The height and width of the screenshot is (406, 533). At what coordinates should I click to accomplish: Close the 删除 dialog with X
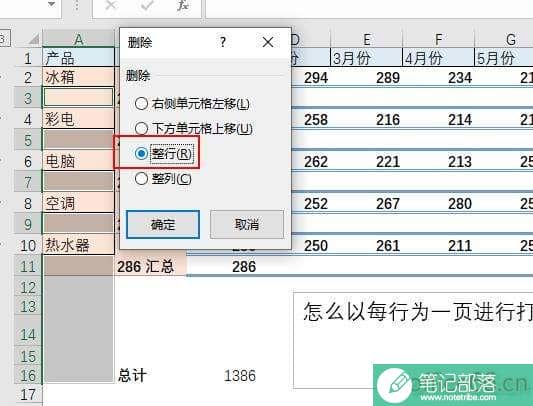[268, 42]
